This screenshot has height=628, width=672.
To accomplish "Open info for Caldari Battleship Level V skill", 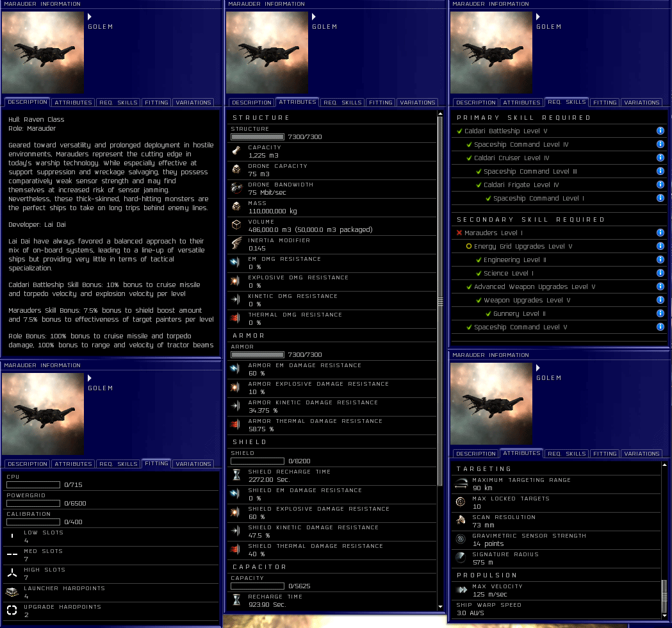I will pos(660,131).
